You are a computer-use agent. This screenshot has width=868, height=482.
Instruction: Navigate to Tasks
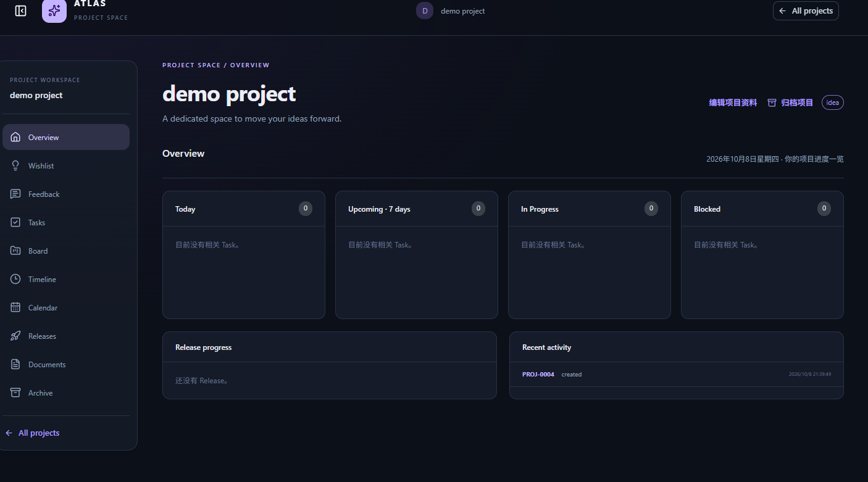(66, 222)
